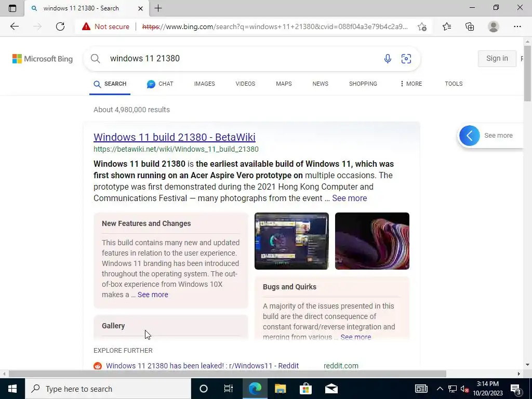Open the laptop screenshot thumbnail
Screen dimensions: 532x399
click(x=291, y=241)
